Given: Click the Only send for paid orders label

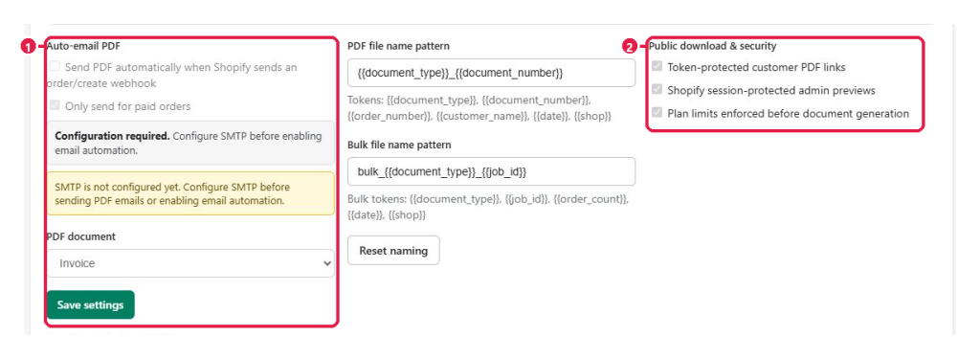Looking at the screenshot, I should coord(127,106).
